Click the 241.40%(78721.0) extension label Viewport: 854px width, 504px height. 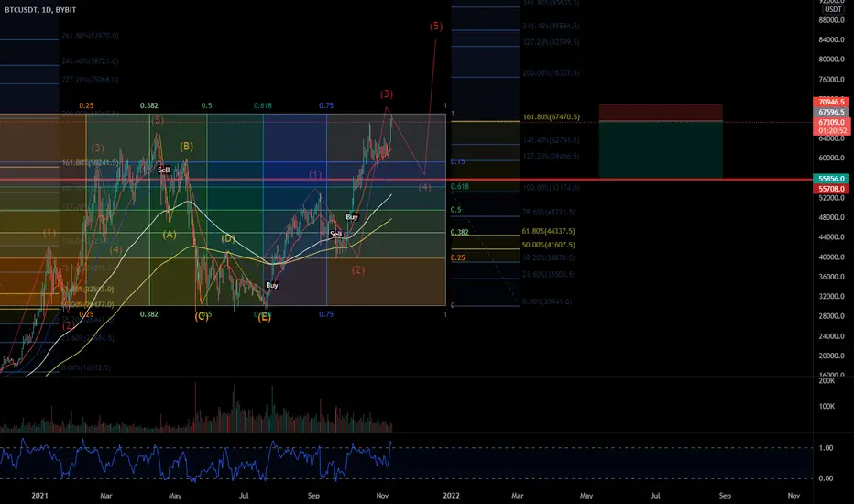(x=90, y=61)
